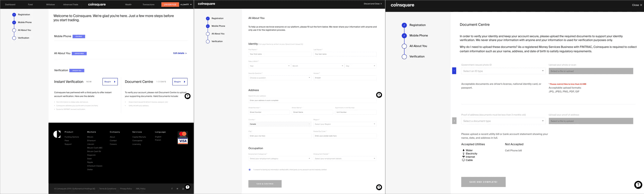Click All About You step circle on Welcome page
Image resolution: width=644 pixels, height=194 pixels.
14,30
